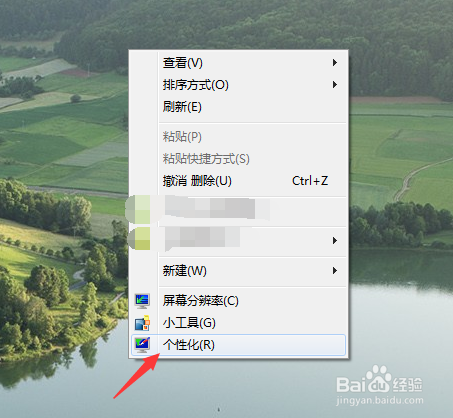Select 撤消 删除(U) to undo delete

point(238,181)
